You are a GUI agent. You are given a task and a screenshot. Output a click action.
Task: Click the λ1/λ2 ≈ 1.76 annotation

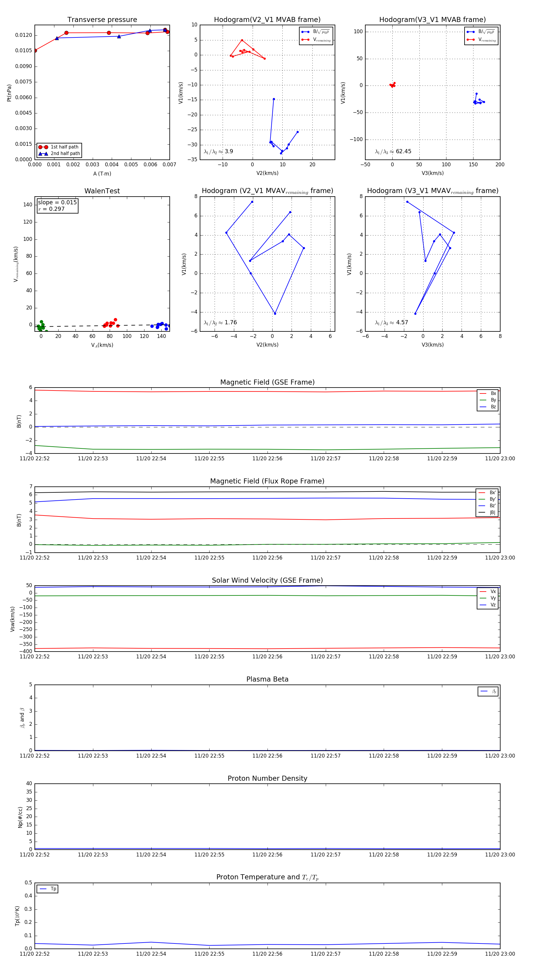pos(221,323)
